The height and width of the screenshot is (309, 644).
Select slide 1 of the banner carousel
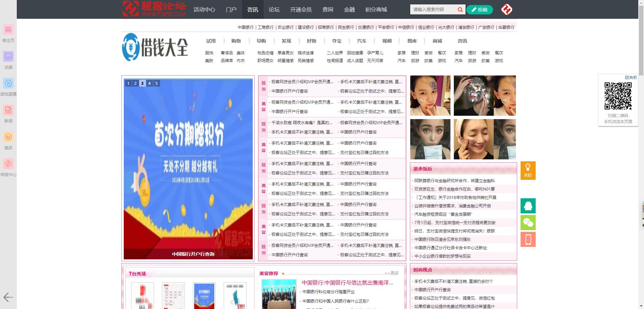pyautogui.click(x=128, y=83)
